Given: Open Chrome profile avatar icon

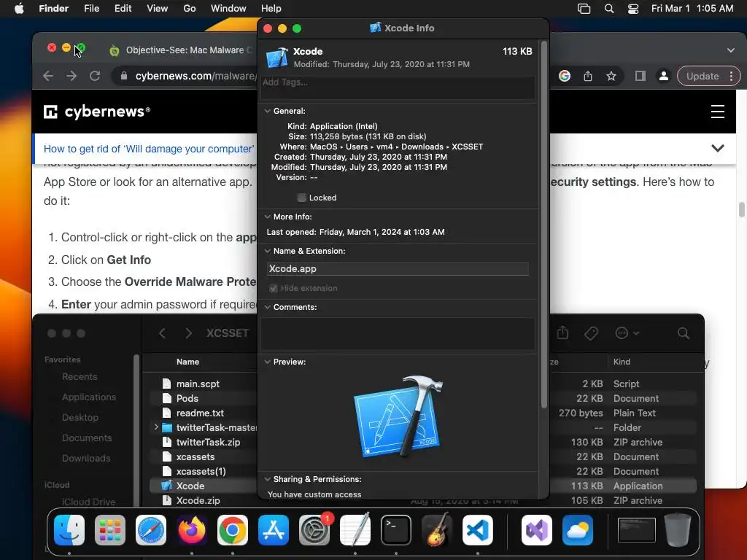Looking at the screenshot, I should 663,76.
